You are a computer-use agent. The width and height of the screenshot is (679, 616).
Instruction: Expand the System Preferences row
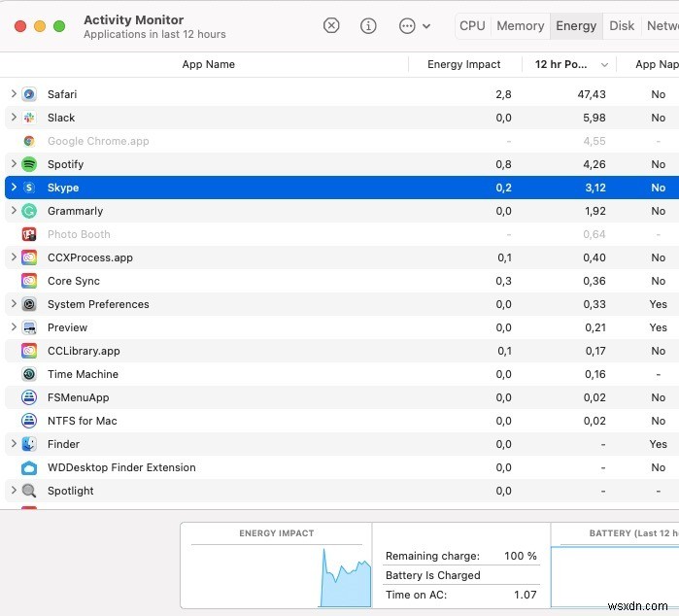coord(14,304)
